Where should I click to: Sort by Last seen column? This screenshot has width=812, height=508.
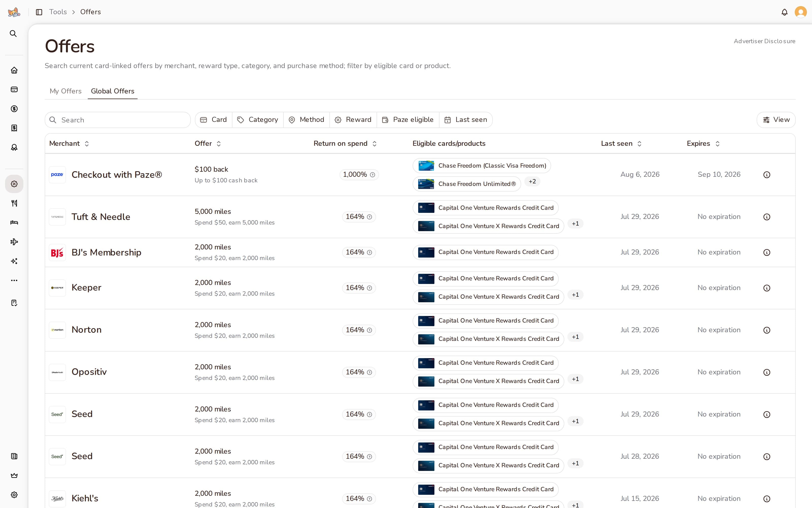click(621, 144)
